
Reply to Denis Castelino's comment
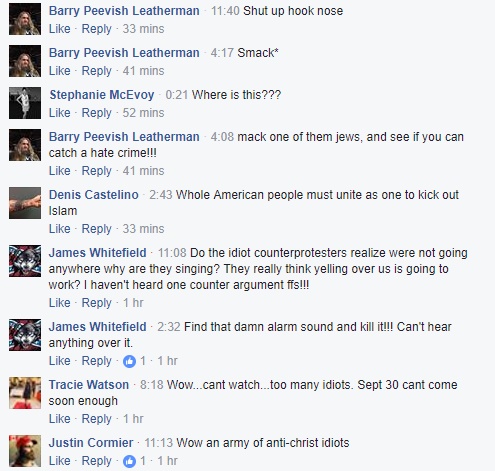click(96, 229)
